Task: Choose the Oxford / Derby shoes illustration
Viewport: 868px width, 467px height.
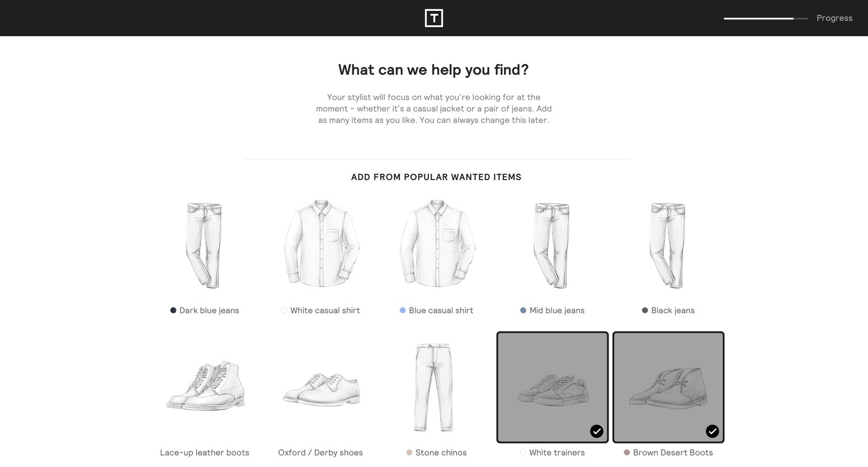Action: [321, 389]
